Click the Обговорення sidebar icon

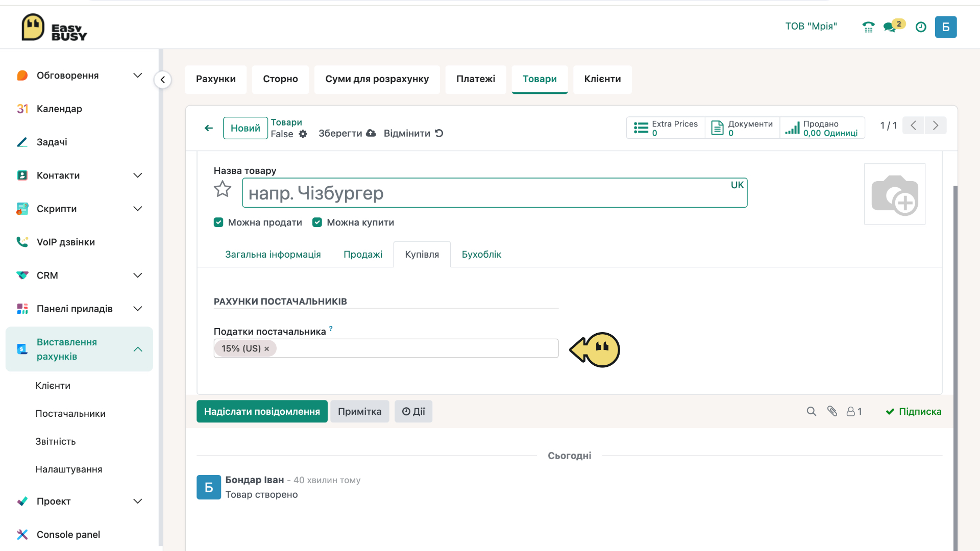click(22, 76)
